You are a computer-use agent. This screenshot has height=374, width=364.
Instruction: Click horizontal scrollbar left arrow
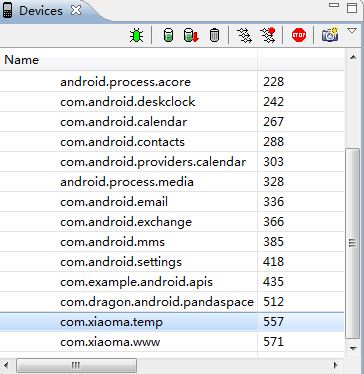point(6,365)
